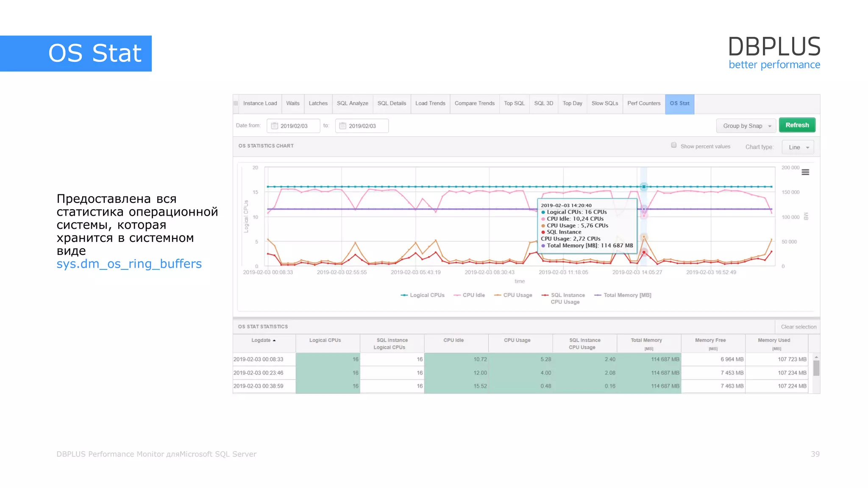Click the sys.dm_os_ring_buffers link text
Viewport: 868px width, 488px height.
pos(129,264)
